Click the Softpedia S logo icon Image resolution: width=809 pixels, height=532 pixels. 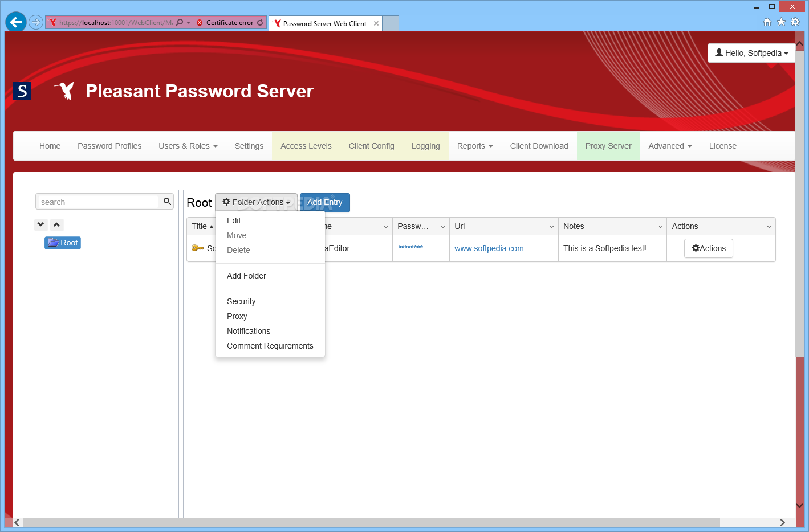(x=22, y=91)
